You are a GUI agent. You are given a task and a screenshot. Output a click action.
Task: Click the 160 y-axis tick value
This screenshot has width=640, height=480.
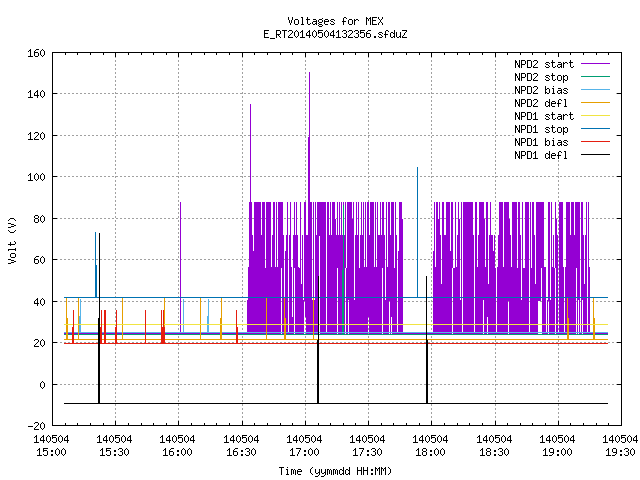tap(36, 53)
